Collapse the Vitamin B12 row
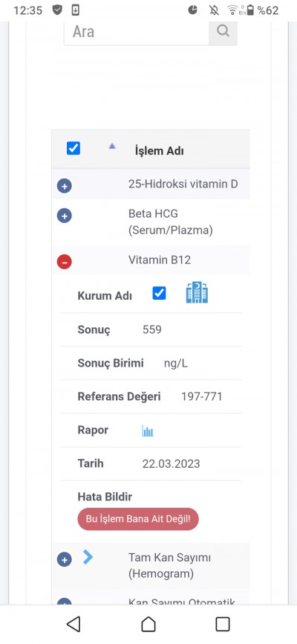The width and height of the screenshot is (297, 644). point(65,262)
